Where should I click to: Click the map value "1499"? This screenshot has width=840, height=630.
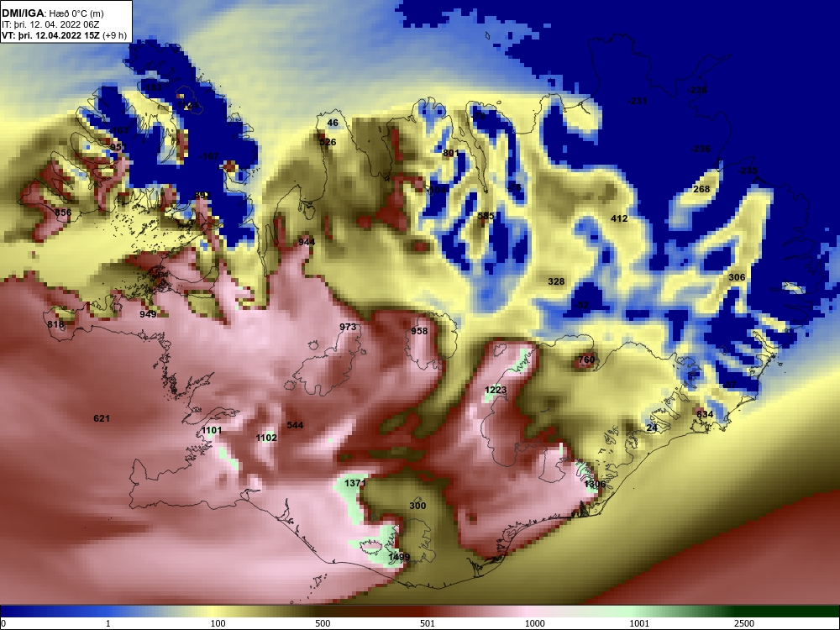click(398, 557)
